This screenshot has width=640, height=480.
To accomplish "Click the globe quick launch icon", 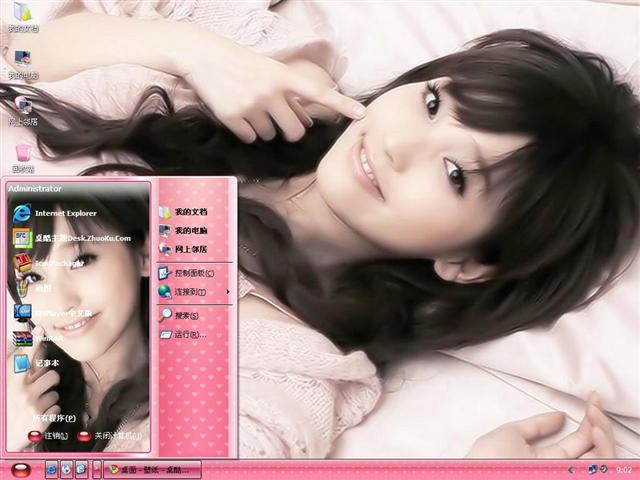I will (x=67, y=470).
